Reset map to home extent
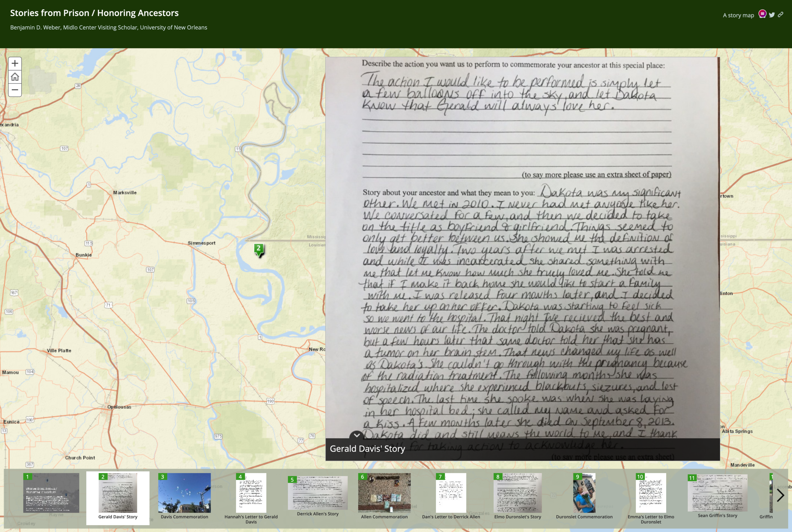The image size is (792, 532). [x=15, y=77]
